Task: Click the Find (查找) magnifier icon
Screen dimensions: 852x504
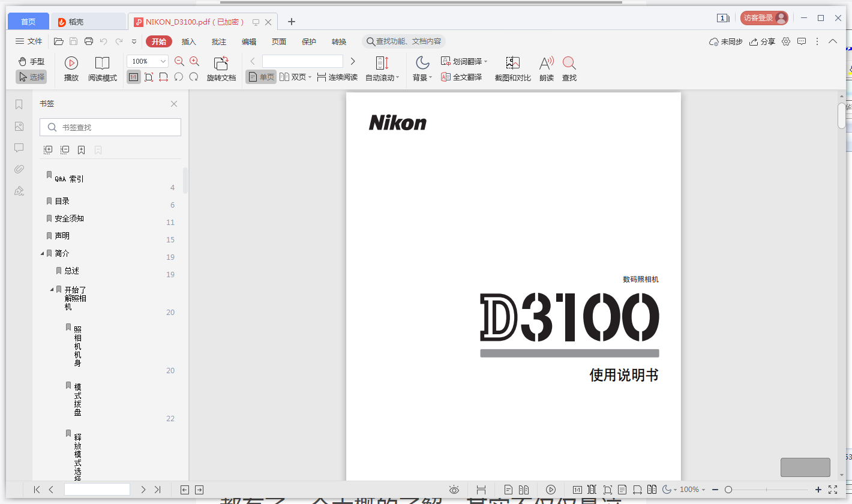Action: click(569, 63)
